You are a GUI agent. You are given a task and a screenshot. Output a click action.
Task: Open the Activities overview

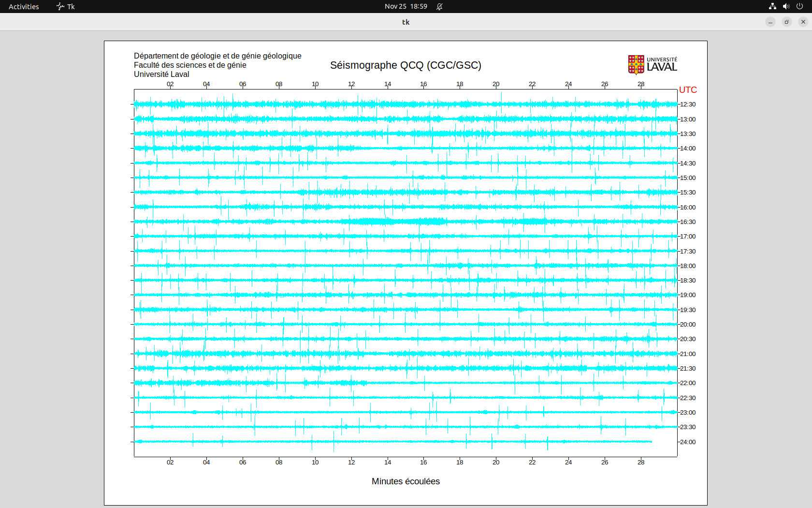[24, 6]
